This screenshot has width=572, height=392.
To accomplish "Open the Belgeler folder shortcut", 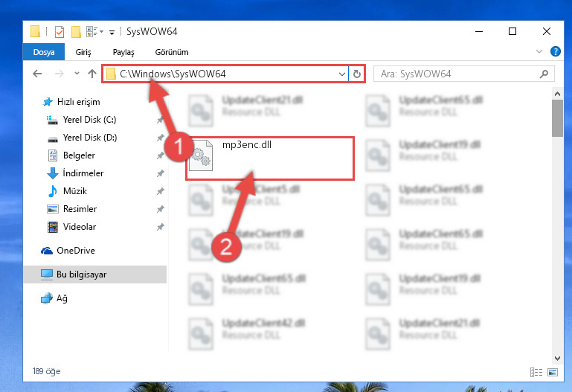I will click(x=79, y=155).
